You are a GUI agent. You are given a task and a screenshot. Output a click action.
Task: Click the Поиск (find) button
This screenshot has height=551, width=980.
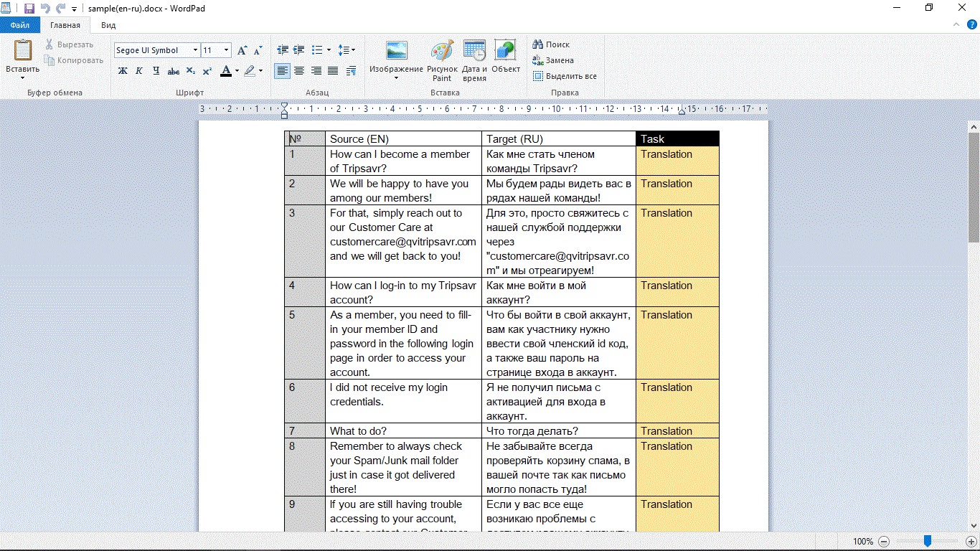(551, 44)
